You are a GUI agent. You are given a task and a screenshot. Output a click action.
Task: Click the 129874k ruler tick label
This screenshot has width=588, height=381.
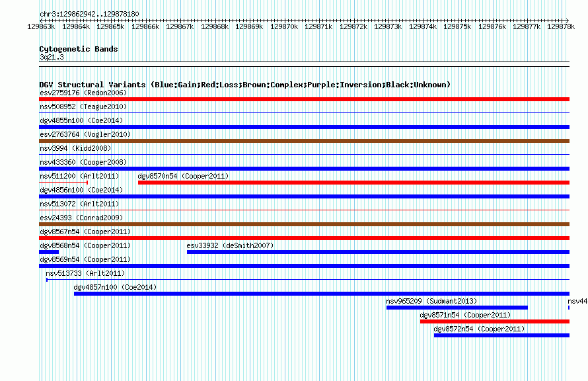[423, 26]
